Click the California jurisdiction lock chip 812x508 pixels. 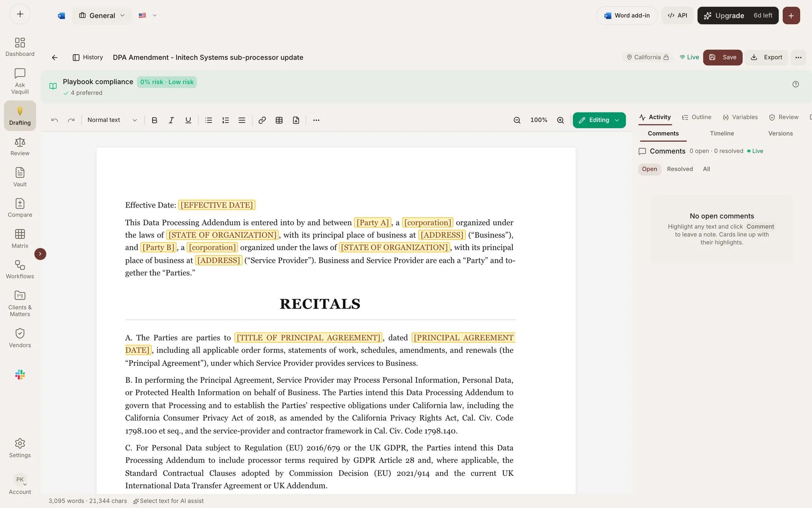(x=648, y=57)
